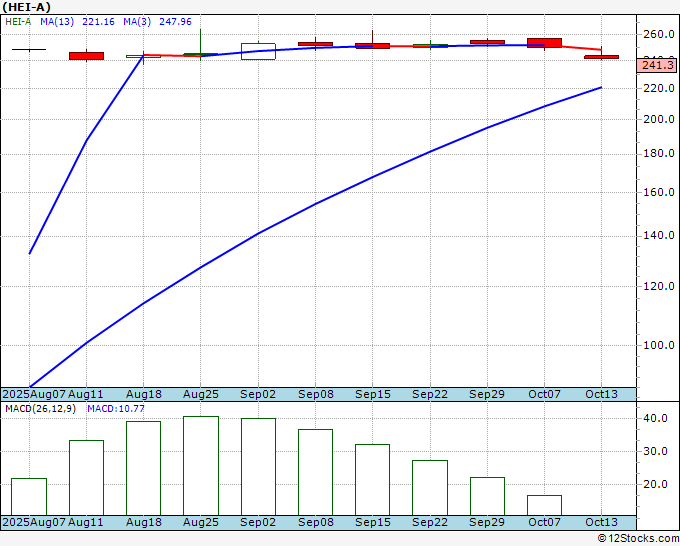Image resolution: width=680 pixels, height=546 pixels.
Task: Select the Sep02 green hollow candlestick
Action: pyautogui.click(x=258, y=51)
